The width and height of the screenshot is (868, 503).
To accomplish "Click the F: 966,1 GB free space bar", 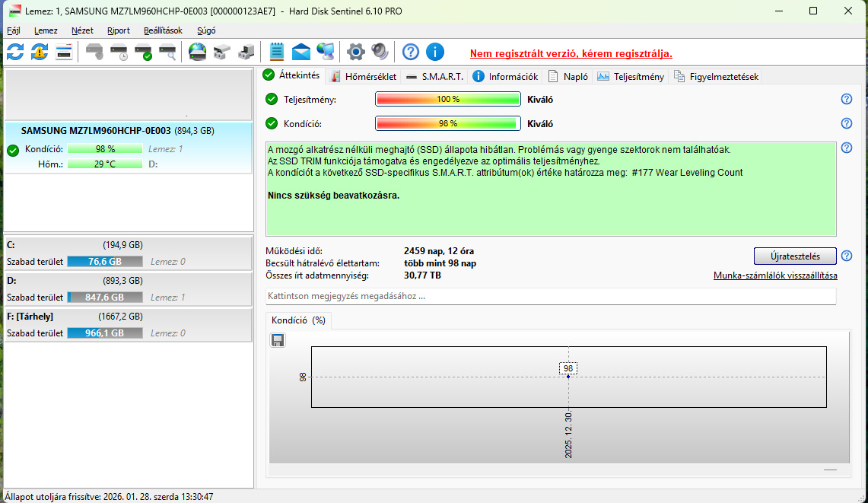I will [105, 333].
